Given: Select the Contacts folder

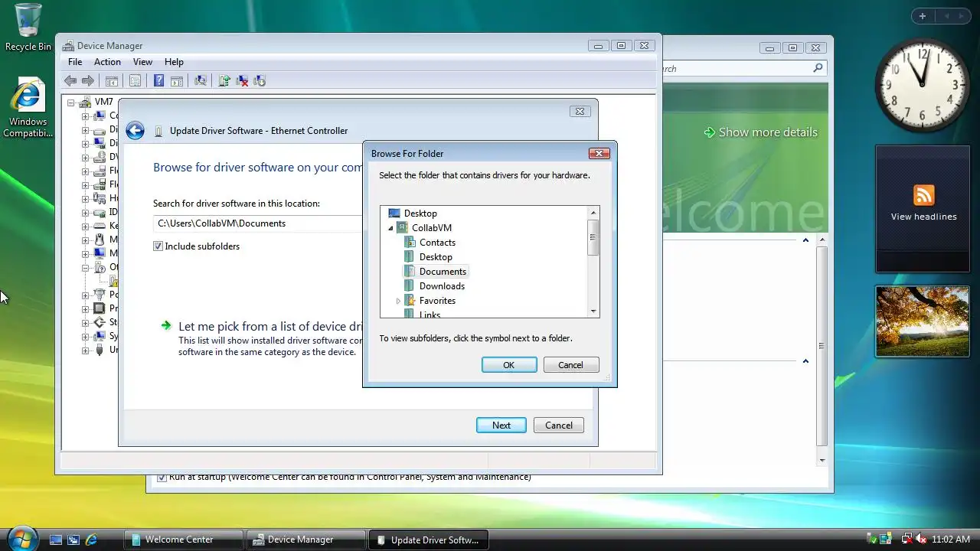Looking at the screenshot, I should (437, 243).
